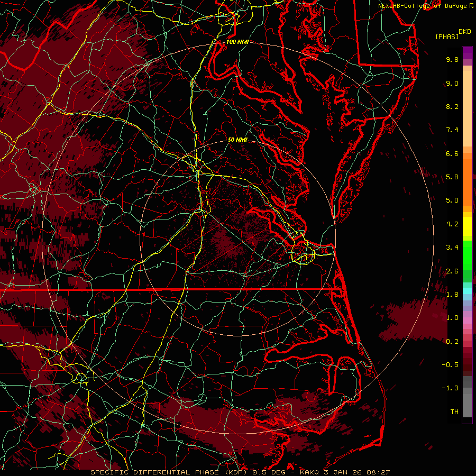476x476 pixels.
Task: Click the -0.5 legend value
Action: [450, 365]
